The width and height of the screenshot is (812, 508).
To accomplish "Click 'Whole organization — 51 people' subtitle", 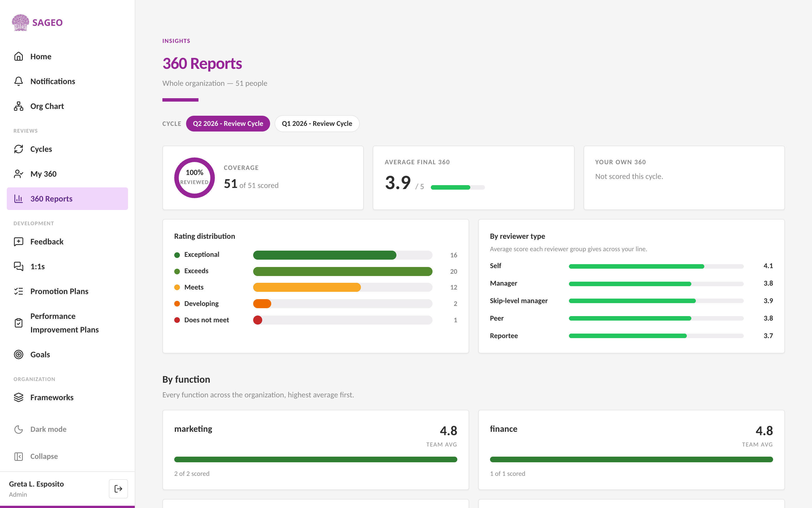I will [x=215, y=83].
